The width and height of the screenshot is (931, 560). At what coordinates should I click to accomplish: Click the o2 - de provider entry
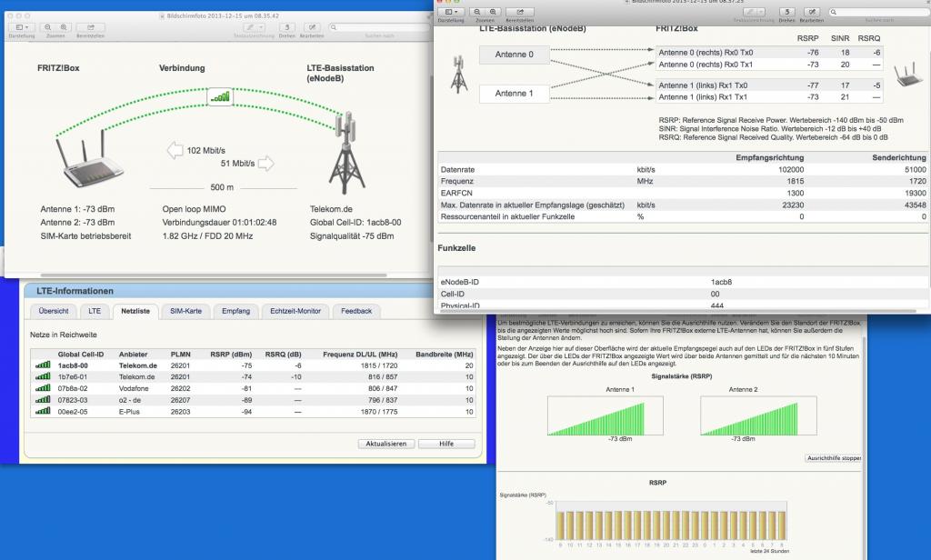tap(129, 400)
